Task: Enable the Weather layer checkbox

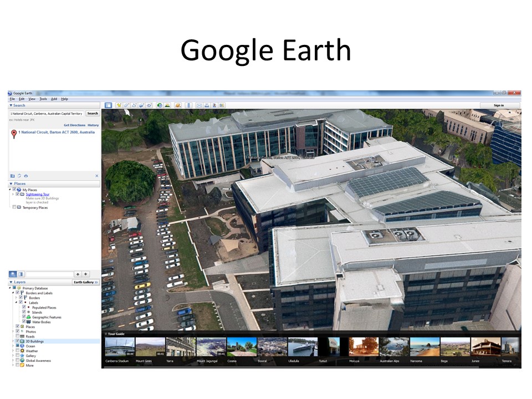Action: [17, 351]
